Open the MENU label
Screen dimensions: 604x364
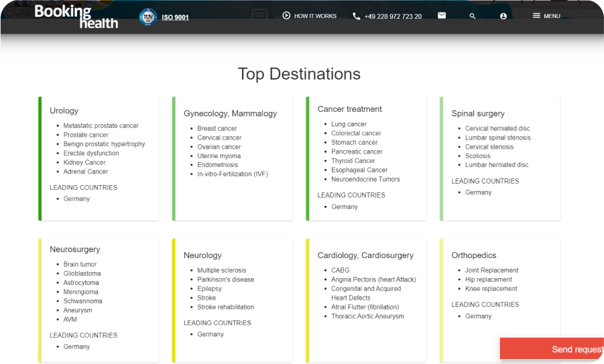[552, 16]
